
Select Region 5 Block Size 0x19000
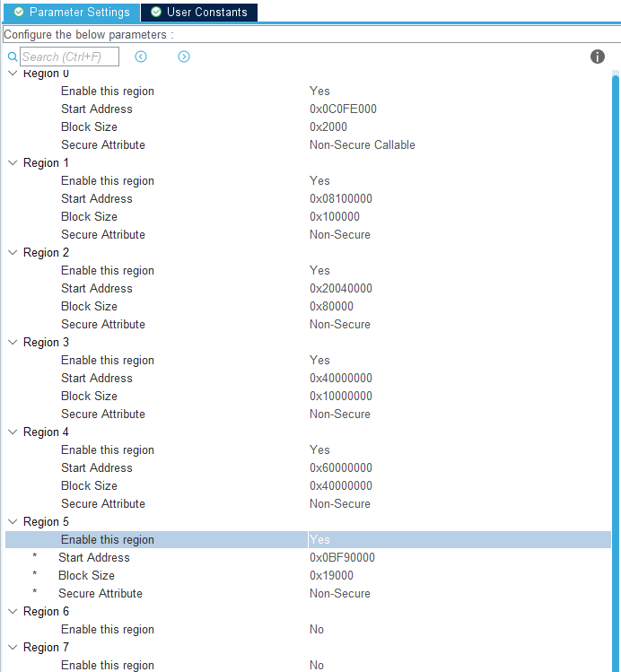point(331,576)
